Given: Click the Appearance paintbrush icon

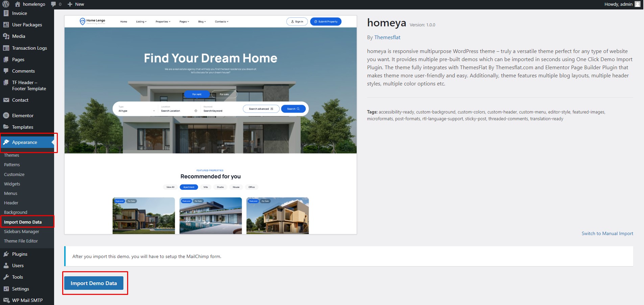Looking at the screenshot, I should [x=6, y=142].
